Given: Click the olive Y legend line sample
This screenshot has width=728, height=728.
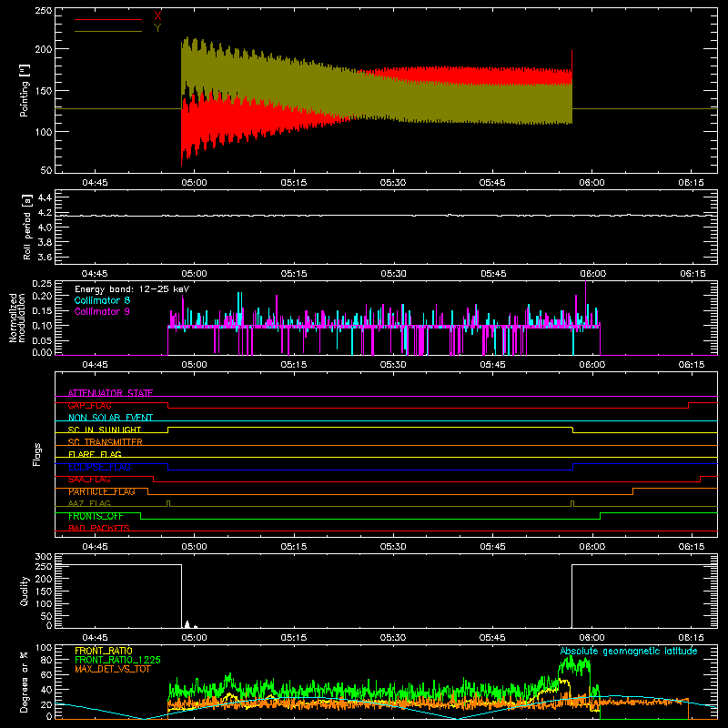Looking at the screenshot, I should (x=107, y=31).
